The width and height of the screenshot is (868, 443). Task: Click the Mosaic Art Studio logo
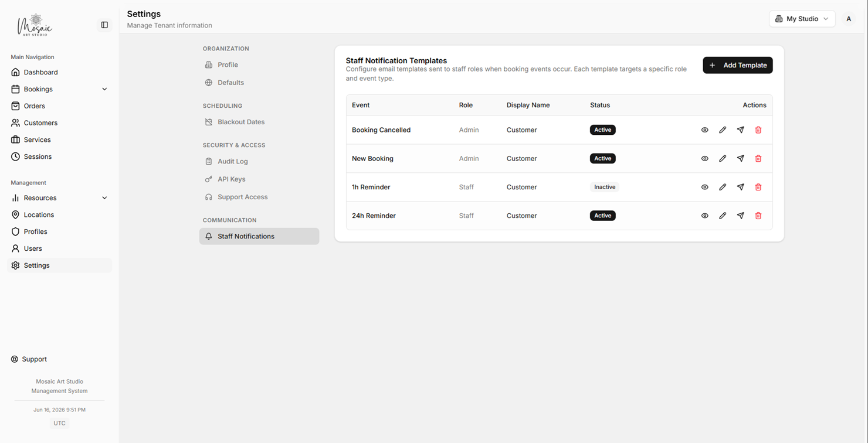(35, 25)
